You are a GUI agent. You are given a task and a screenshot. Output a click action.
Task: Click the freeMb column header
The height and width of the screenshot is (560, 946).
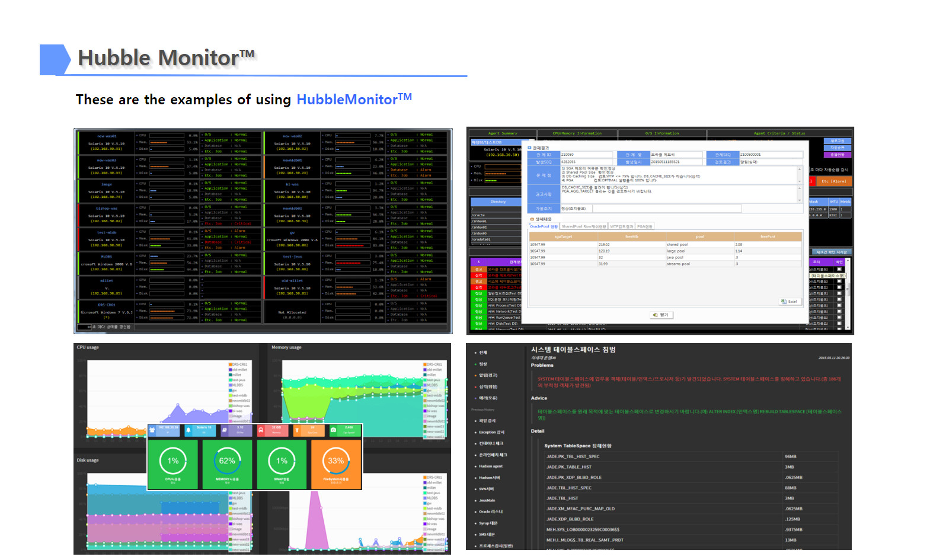click(632, 236)
